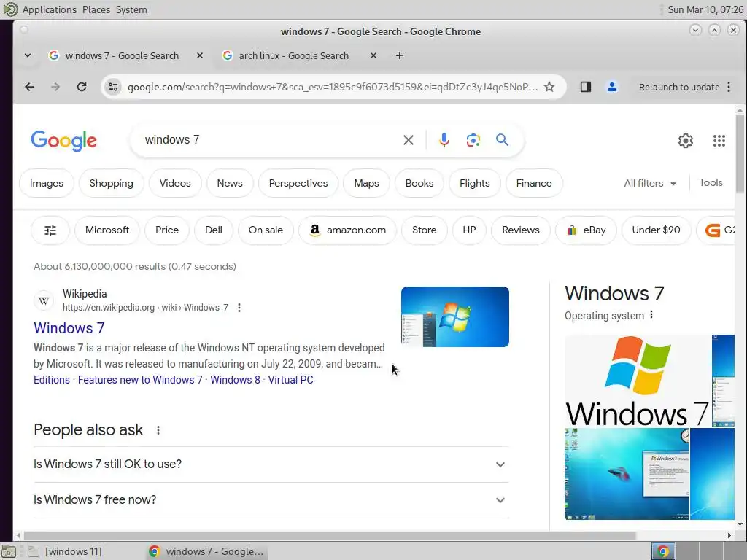Filter by Books

(419, 183)
